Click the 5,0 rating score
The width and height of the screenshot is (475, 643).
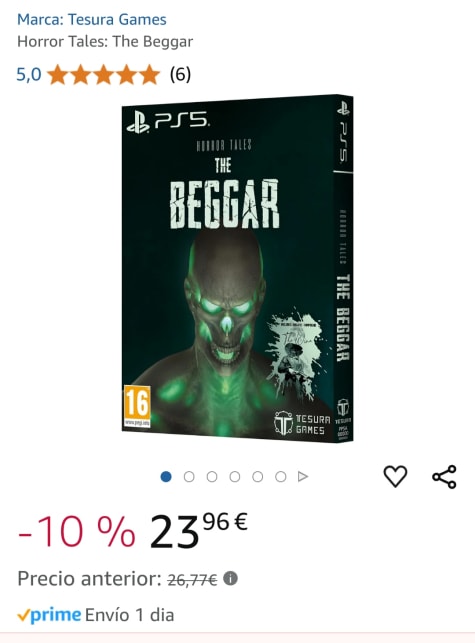[x=29, y=75]
